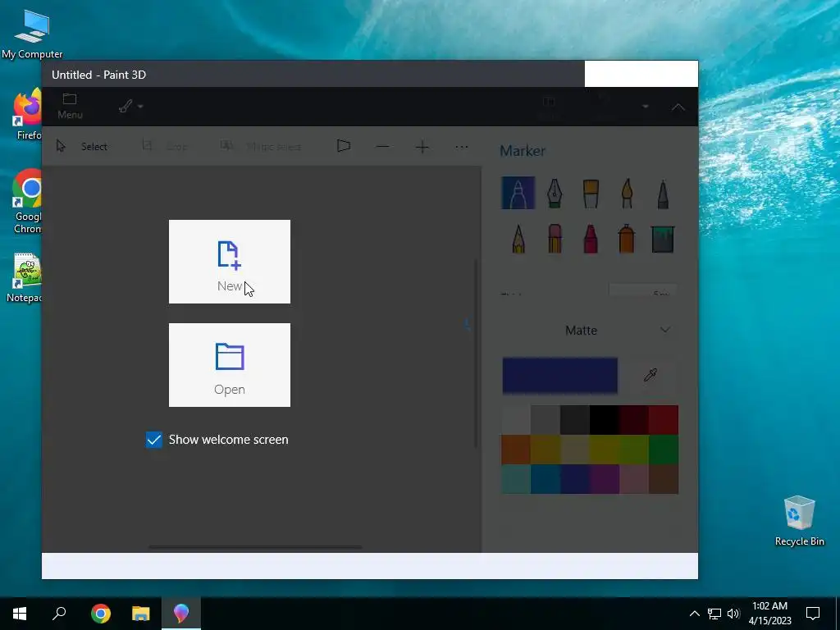The image size is (840, 630).
Task: Open My Computer desktop icon
Action: (32, 34)
